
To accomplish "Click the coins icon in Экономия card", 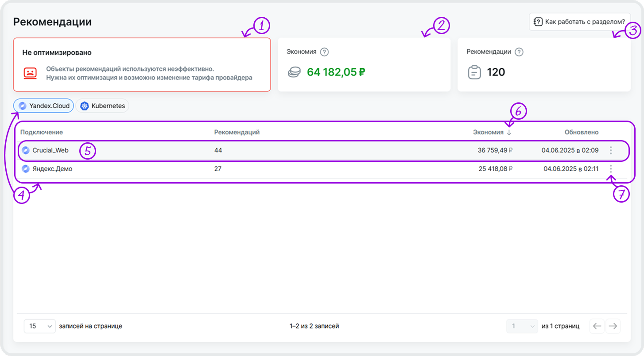I will pyautogui.click(x=294, y=72).
